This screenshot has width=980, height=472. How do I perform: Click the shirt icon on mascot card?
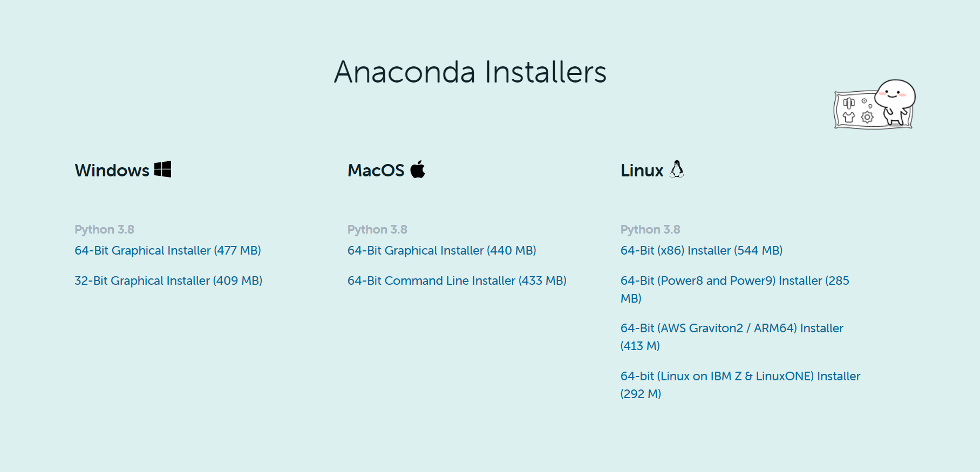[x=849, y=117]
